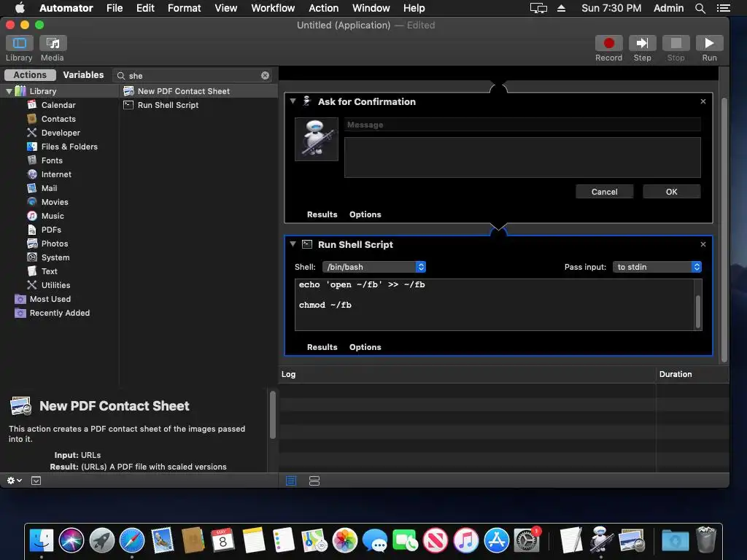The image size is (747, 560).
Task: Open the Most Used smart group
Action: [x=50, y=299]
